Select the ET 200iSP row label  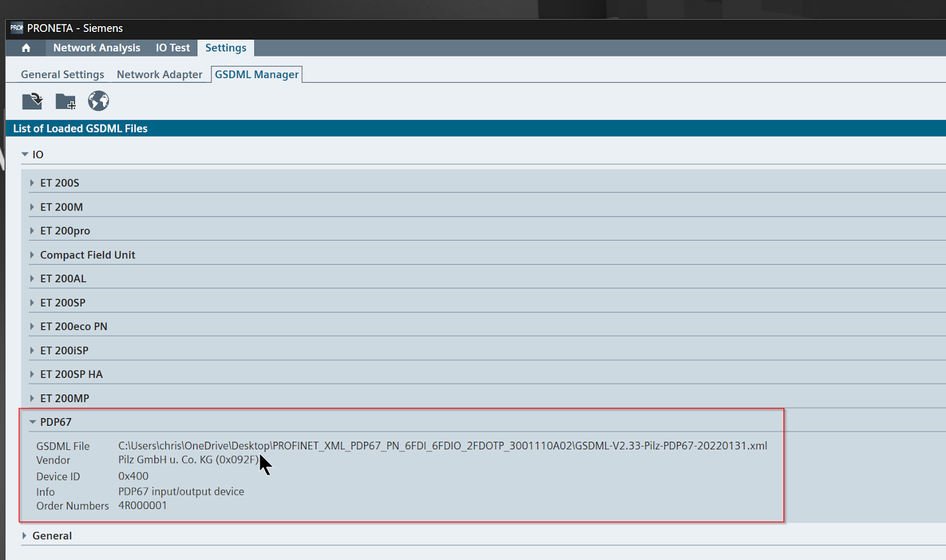64,351
